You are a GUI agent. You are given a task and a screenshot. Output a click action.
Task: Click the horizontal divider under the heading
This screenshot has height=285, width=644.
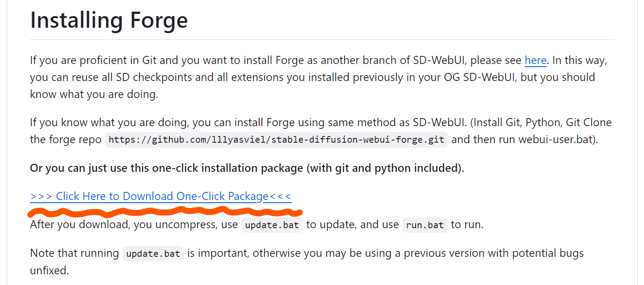(x=322, y=39)
